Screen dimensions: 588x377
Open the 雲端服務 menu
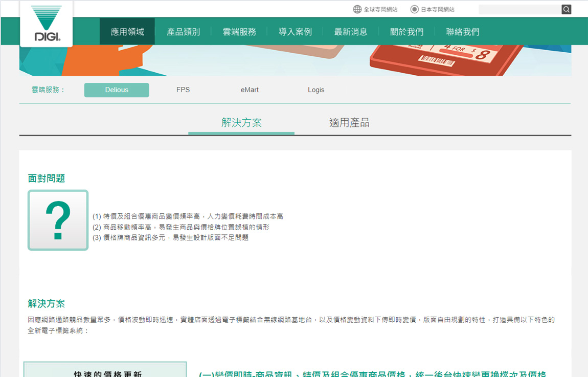(239, 32)
